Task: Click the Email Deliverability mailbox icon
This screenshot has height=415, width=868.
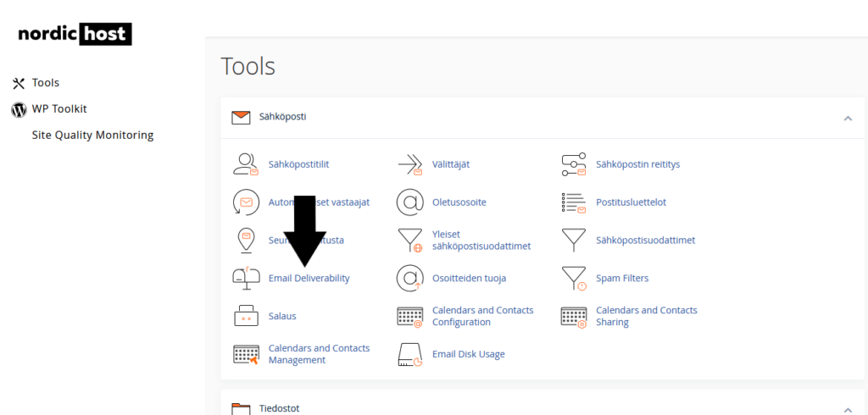Action: click(x=246, y=278)
